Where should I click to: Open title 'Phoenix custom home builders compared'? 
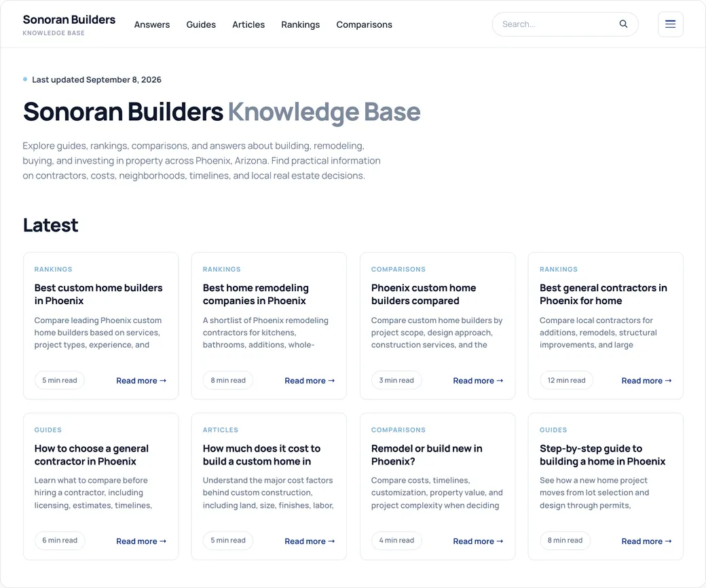click(x=423, y=294)
